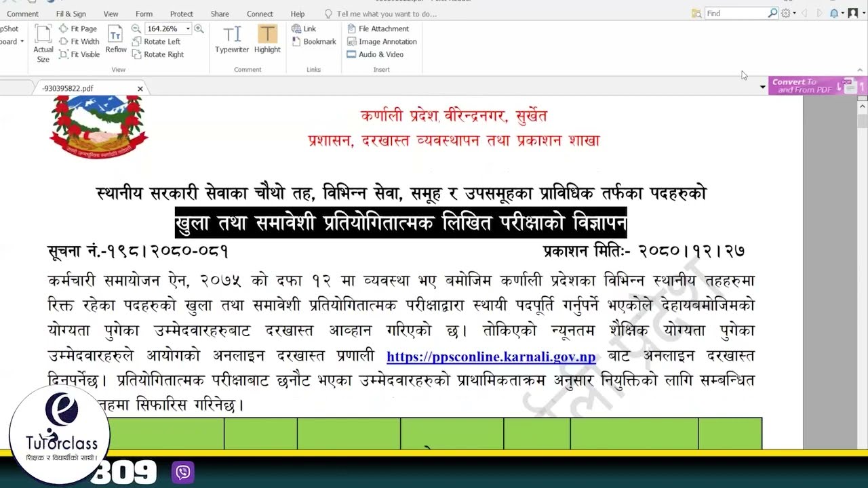
Task: Activate the Reflow tool
Action: (116, 39)
